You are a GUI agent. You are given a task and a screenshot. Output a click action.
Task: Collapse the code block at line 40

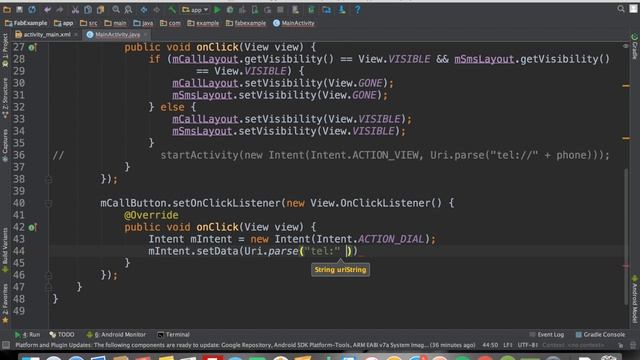click(48, 203)
